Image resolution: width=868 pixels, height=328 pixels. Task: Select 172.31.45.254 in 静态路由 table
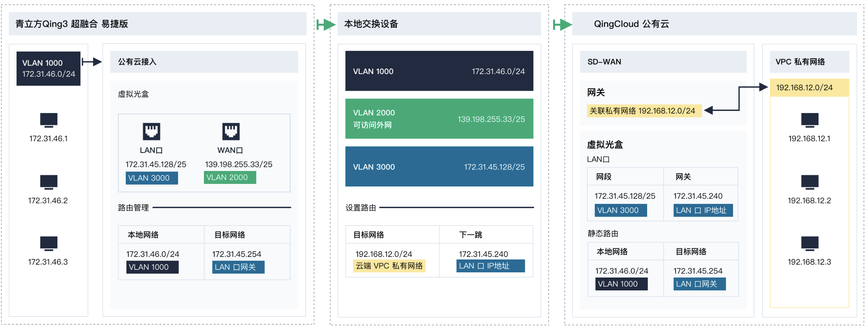pyautogui.click(x=698, y=271)
